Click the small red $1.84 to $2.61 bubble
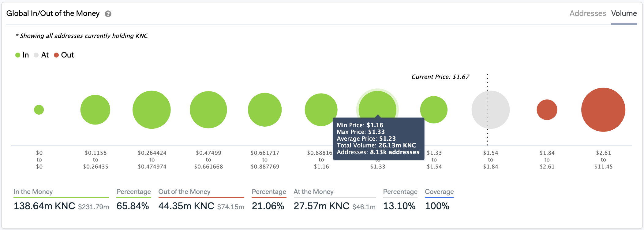This screenshot has width=644, height=230. (x=547, y=110)
